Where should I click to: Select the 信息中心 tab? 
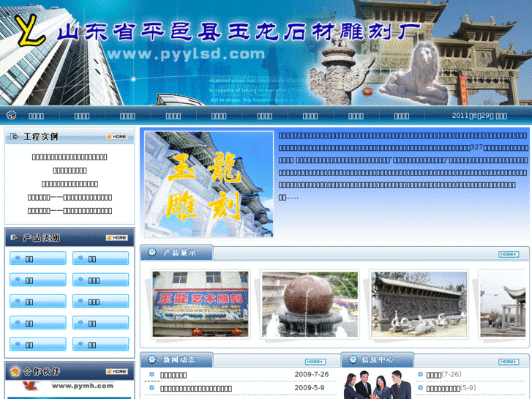click(378, 359)
